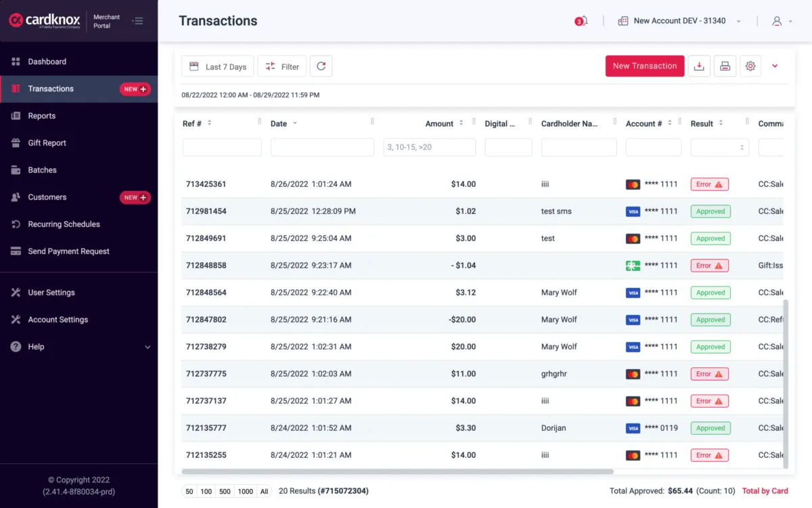
Task: Show 50 results per page
Action: (x=189, y=491)
